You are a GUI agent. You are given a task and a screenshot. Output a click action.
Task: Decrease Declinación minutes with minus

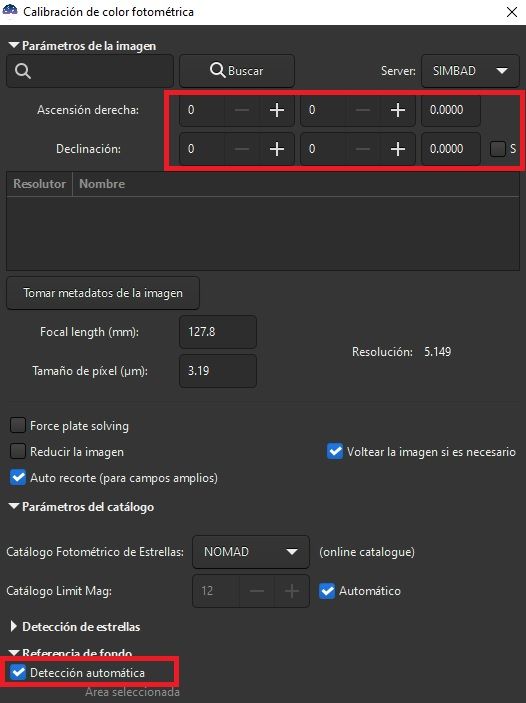click(363, 149)
